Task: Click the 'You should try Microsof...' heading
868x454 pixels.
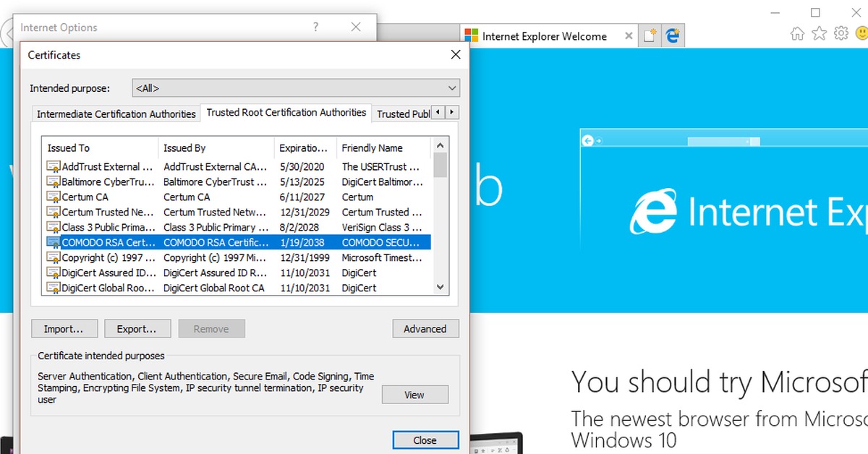Action: (x=719, y=382)
